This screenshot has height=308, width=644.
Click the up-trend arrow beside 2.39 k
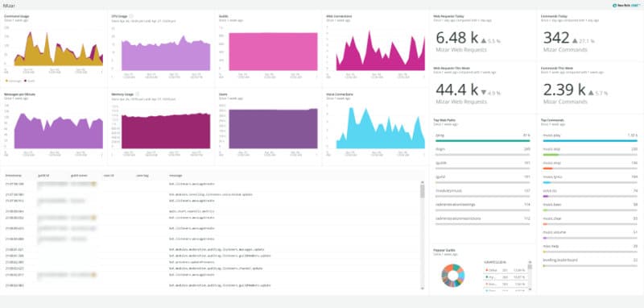click(x=591, y=93)
